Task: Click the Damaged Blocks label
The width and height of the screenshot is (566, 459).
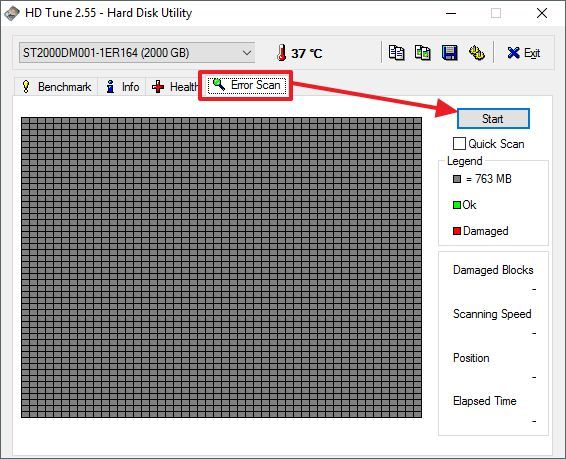Action: point(493,270)
